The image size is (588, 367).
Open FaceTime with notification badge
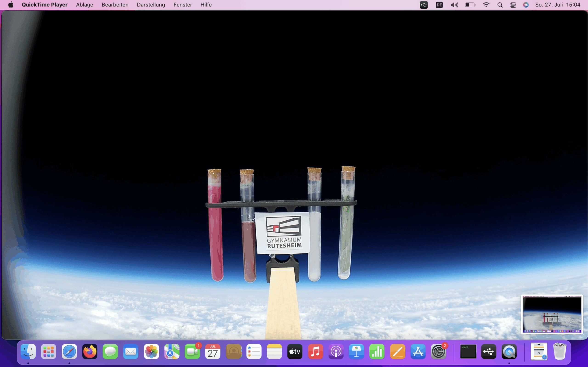click(x=192, y=352)
